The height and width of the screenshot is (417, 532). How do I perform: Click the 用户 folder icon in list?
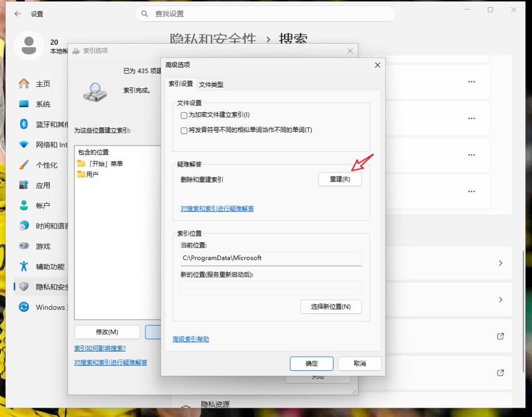click(x=81, y=174)
